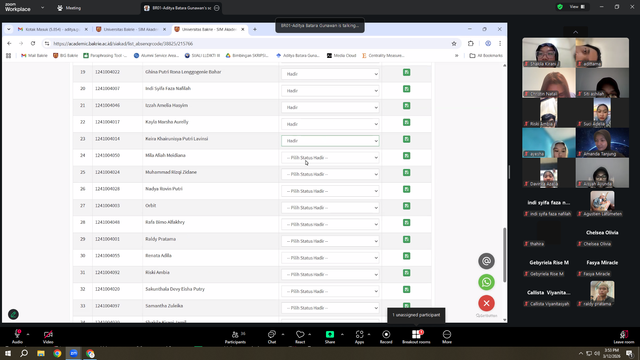Image resolution: width=640 pixels, height=360 pixels.
Task: Open the bookmarks apps grid icon
Action: coord(9,56)
